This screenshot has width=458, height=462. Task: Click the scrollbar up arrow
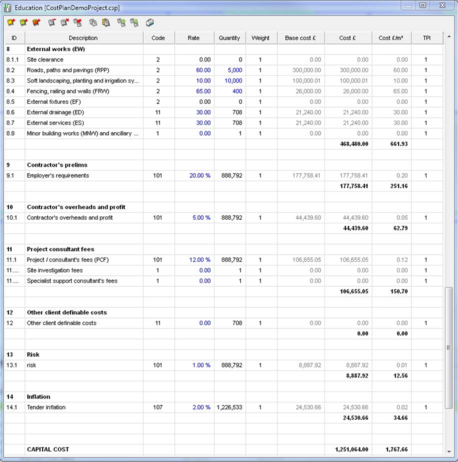click(x=449, y=37)
